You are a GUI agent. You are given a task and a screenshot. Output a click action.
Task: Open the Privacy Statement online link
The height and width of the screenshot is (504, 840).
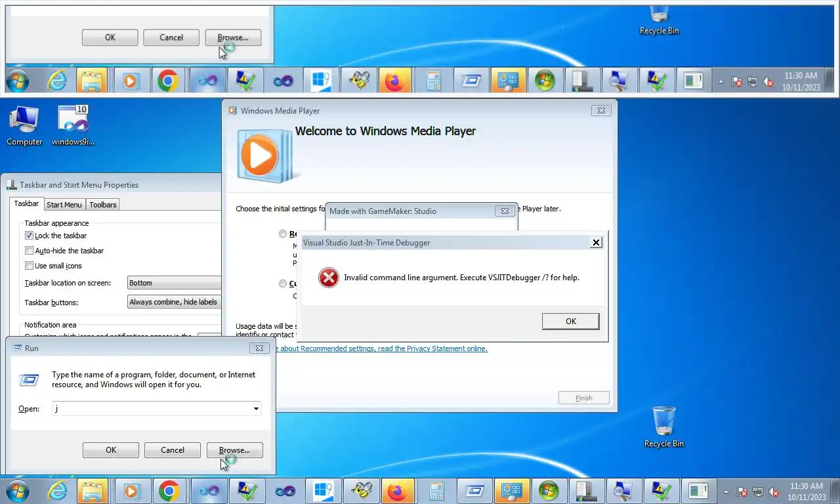(382, 348)
